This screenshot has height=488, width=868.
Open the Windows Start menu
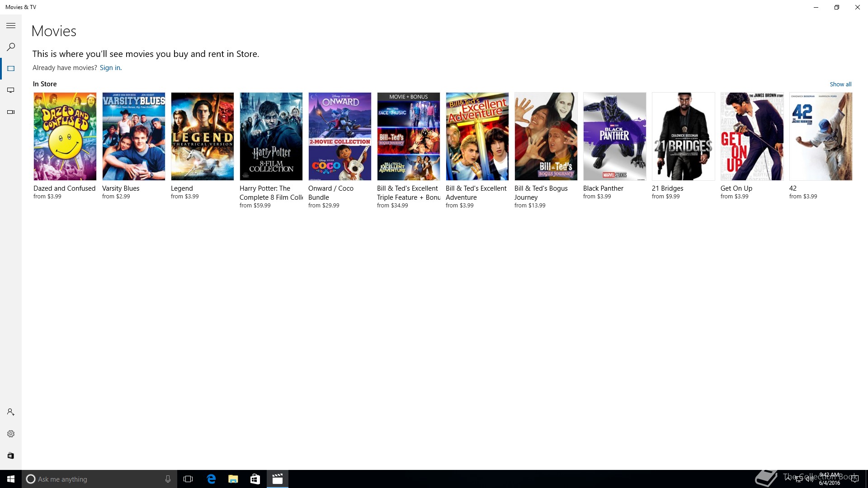pyautogui.click(x=11, y=479)
